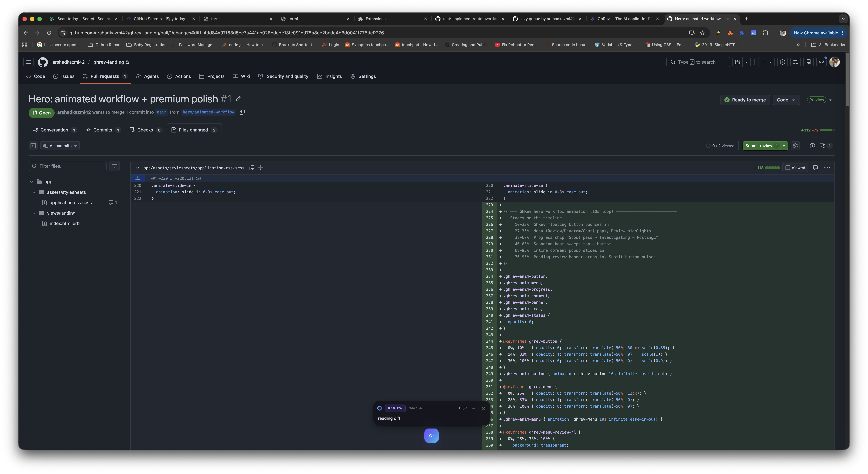This screenshot has width=868, height=474.
Task: Launch the GhRev floating purple button
Action: pos(431,436)
